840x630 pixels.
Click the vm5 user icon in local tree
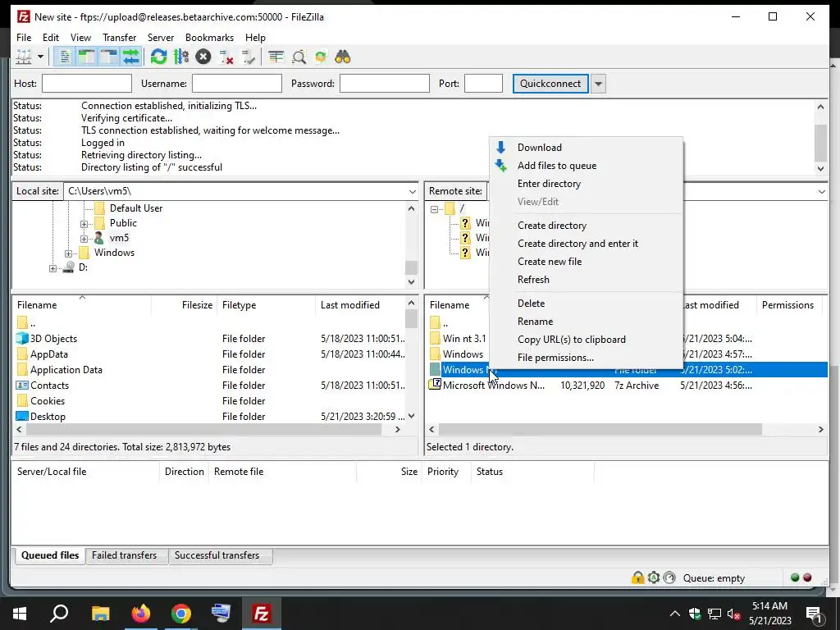pyautogui.click(x=99, y=238)
